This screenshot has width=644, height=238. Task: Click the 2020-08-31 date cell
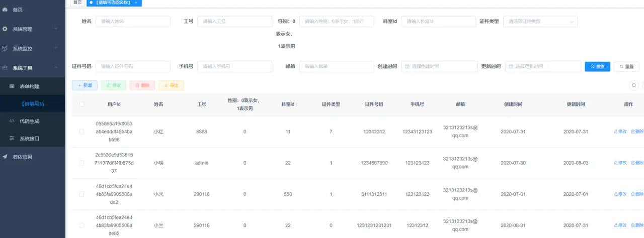(x=513, y=225)
